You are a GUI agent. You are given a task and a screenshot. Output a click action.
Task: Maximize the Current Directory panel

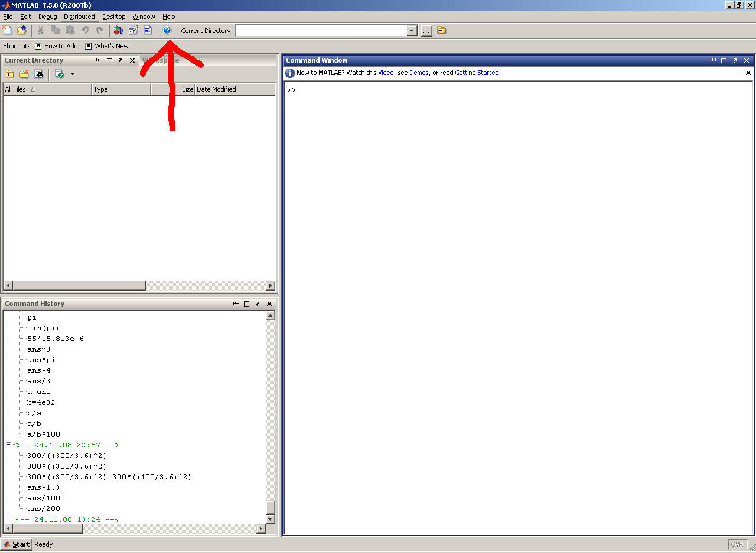click(110, 60)
